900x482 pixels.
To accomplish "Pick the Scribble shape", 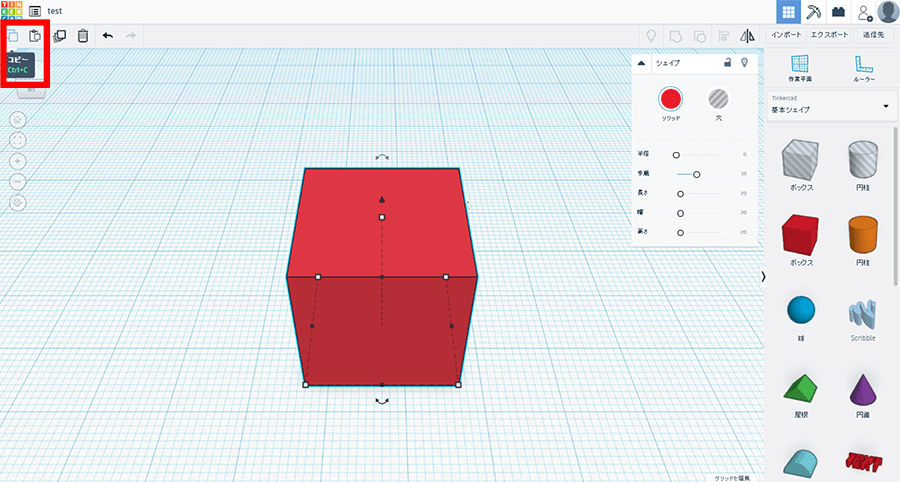I will pos(863,315).
